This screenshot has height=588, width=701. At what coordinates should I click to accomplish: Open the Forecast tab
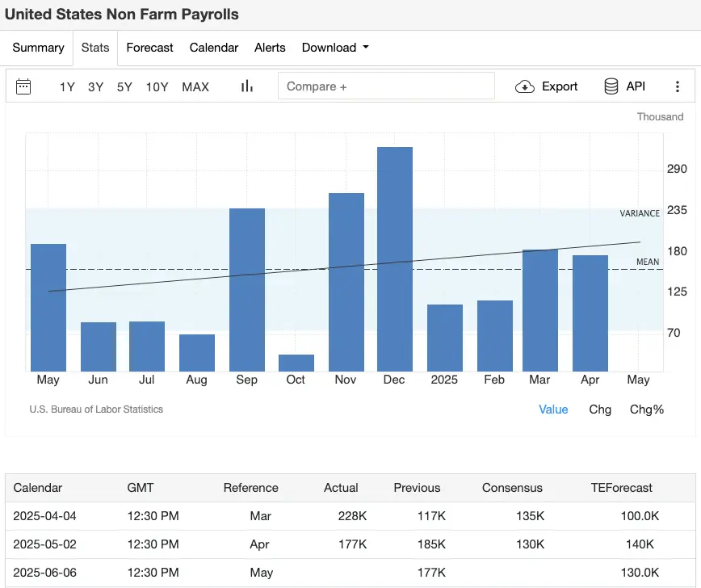click(149, 48)
